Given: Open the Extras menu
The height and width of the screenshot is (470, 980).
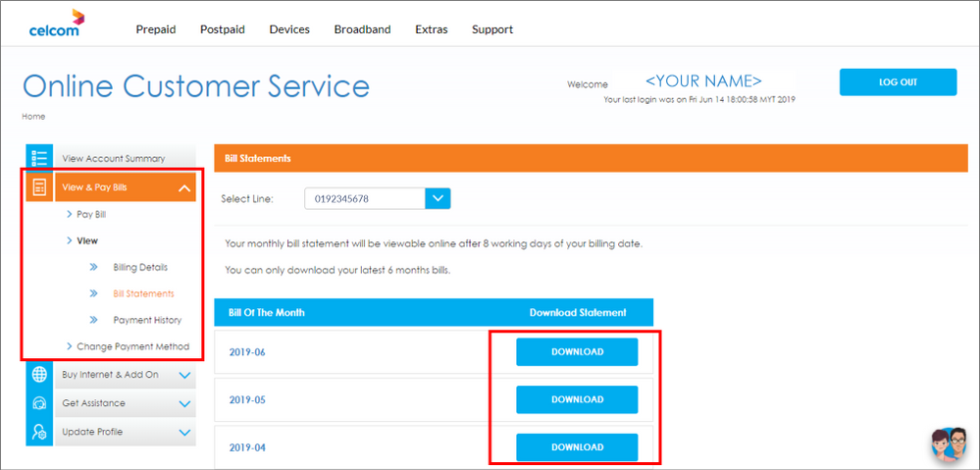Looking at the screenshot, I should tap(432, 29).
